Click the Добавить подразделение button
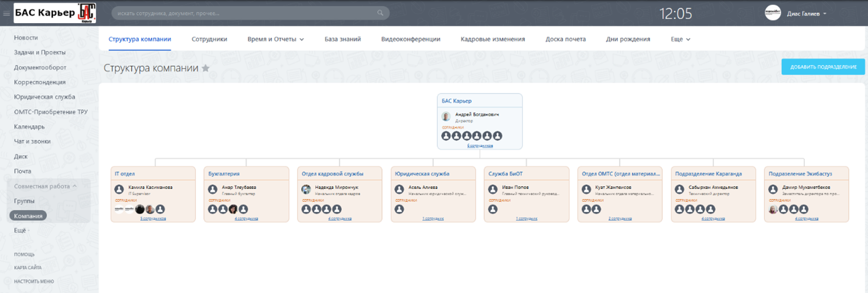Screen dimensions: 868x293 822,67
